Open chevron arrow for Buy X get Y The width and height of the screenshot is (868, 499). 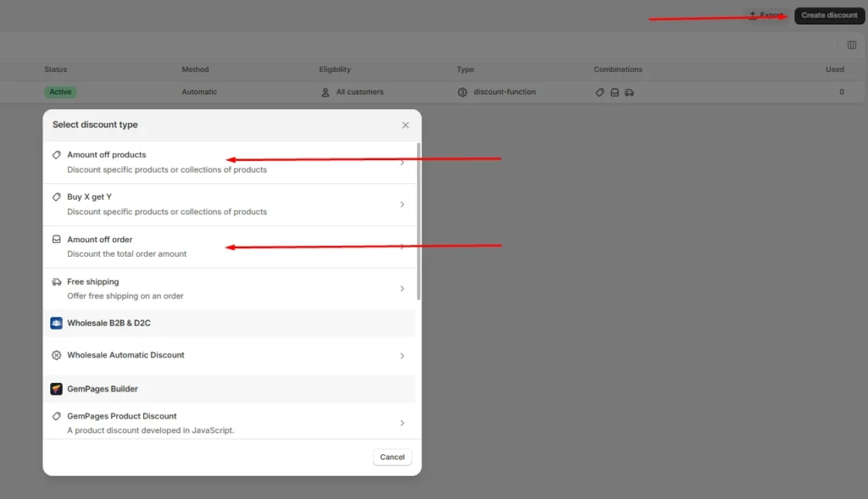pos(402,205)
